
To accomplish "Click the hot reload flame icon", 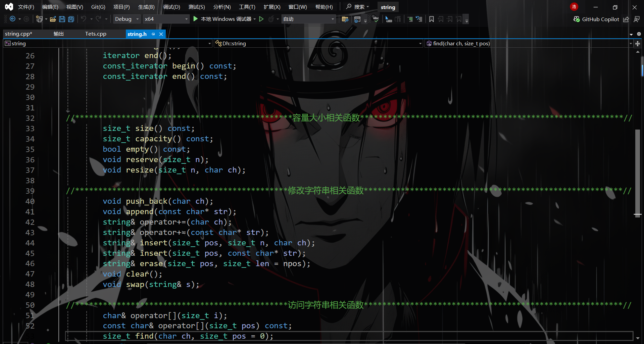I will pos(271,19).
